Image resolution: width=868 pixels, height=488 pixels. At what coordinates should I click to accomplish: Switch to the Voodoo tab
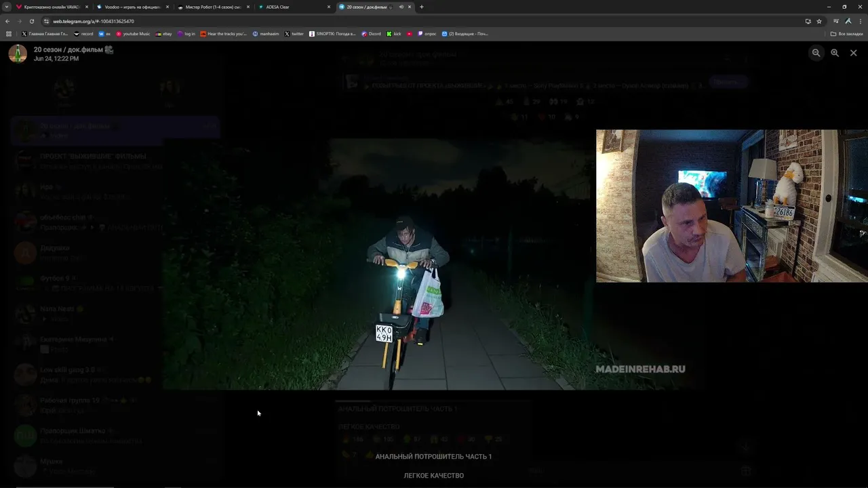tap(132, 7)
